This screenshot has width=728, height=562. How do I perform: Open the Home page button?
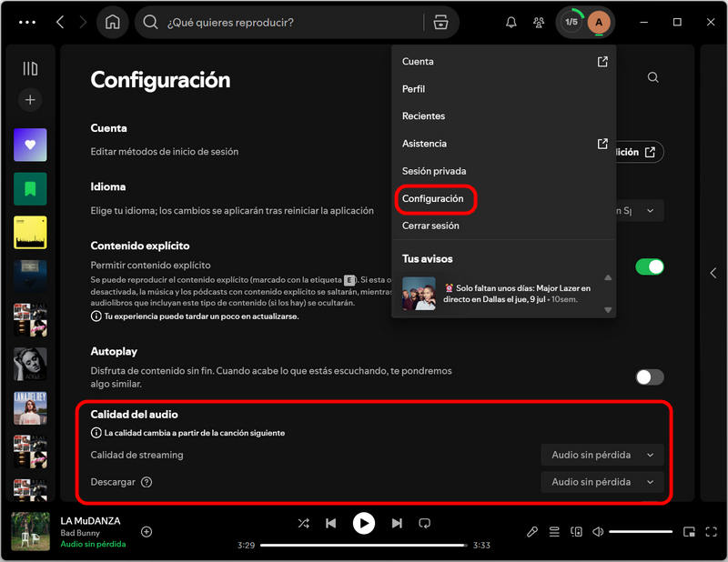(112, 22)
